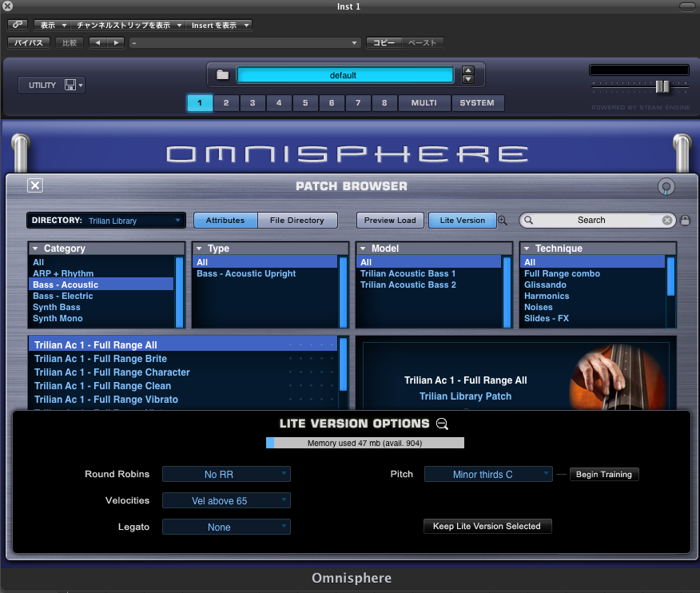Click the Memory used progress bar

[365, 443]
